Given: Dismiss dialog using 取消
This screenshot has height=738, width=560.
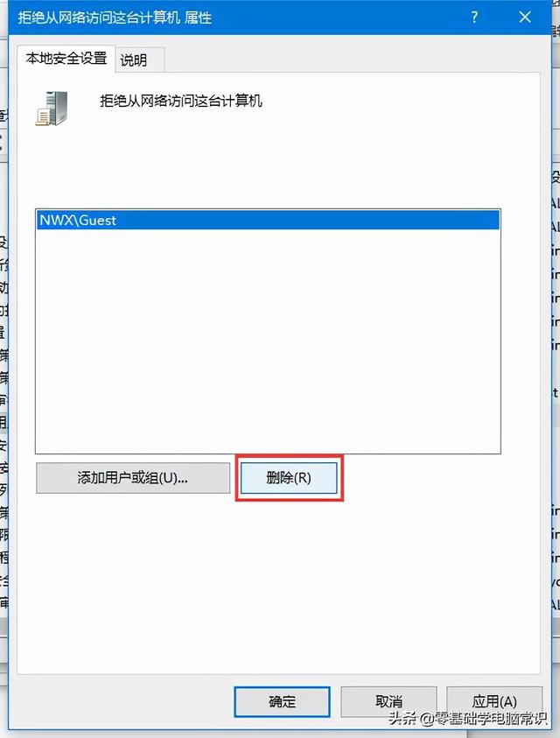Looking at the screenshot, I should pos(388,702).
